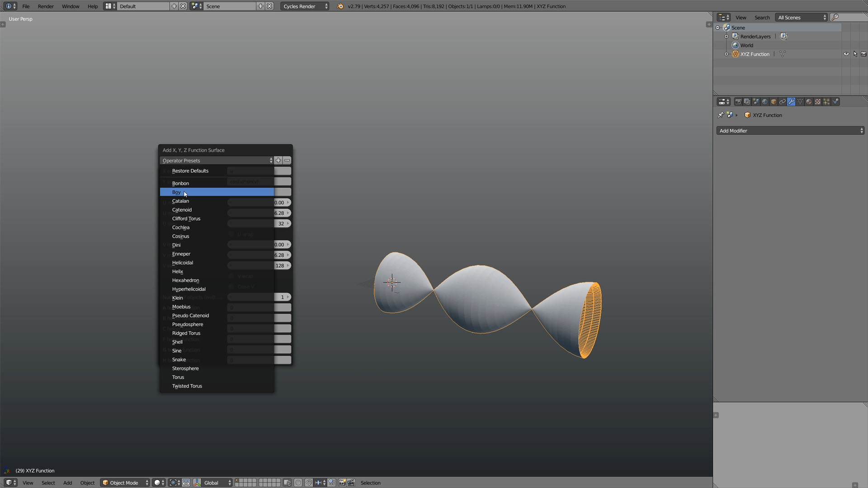Viewport: 868px width, 488px height.
Task: Select the Twisted Torus preset
Action: pos(217,386)
